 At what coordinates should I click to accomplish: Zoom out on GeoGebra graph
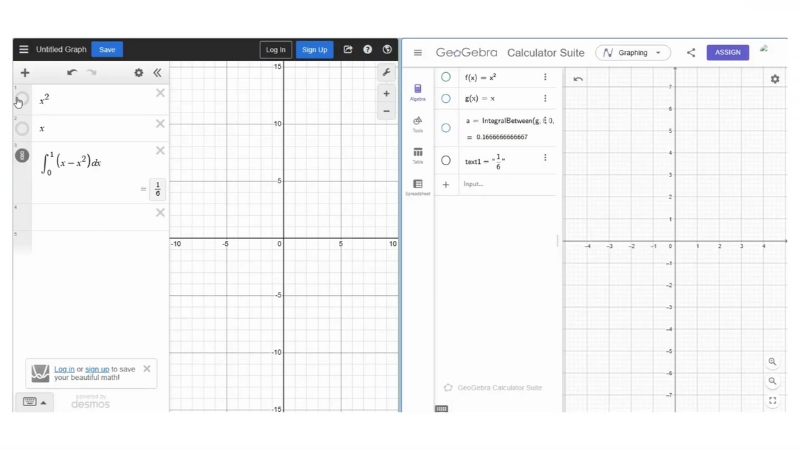coord(772,381)
